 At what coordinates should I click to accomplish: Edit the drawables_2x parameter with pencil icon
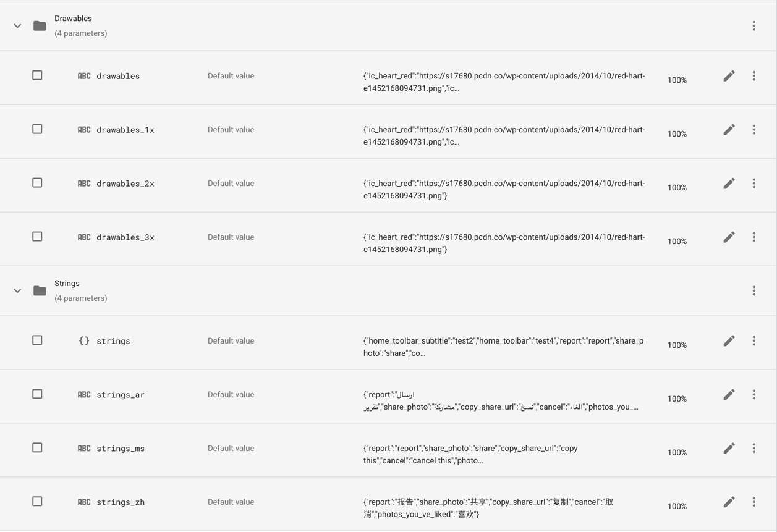729,184
